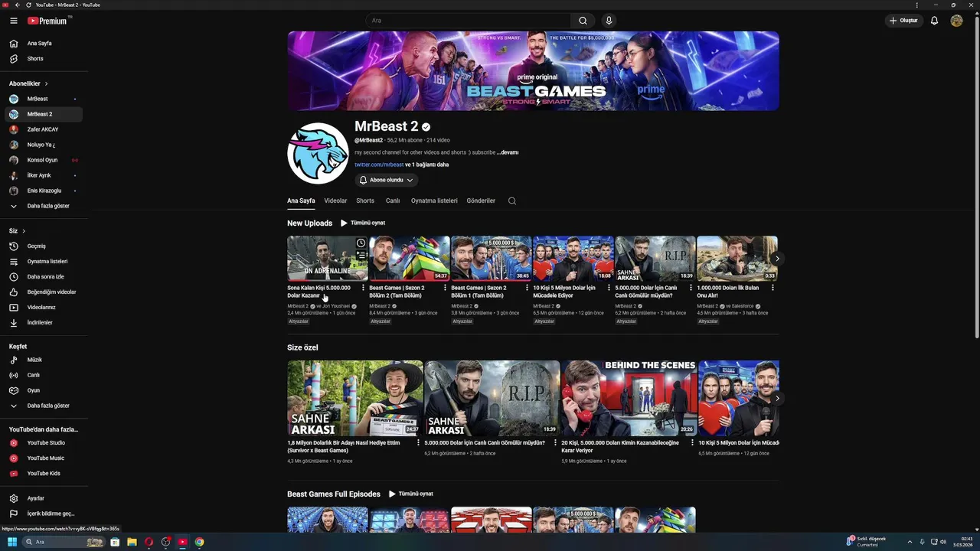Play all Beast Games Full Episodes
This screenshot has height=551, width=980.
[x=411, y=494]
